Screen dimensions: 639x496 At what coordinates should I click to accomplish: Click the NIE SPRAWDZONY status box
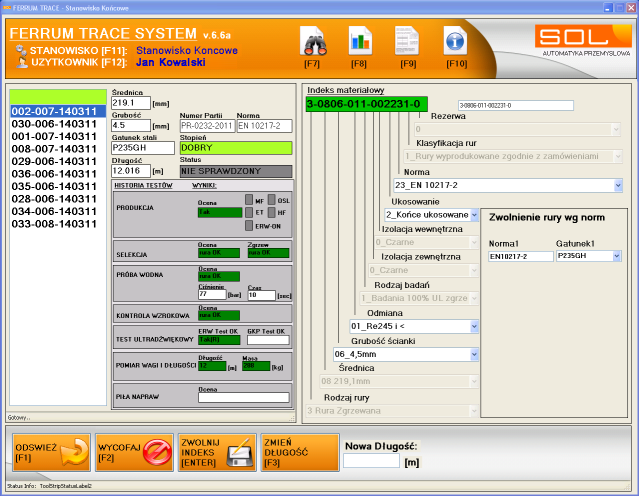click(236, 171)
